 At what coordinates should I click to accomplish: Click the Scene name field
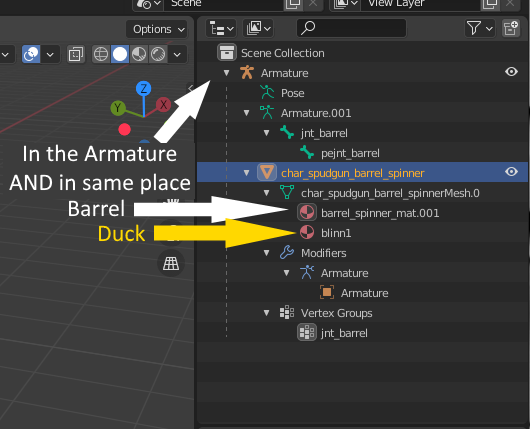(223, 4)
